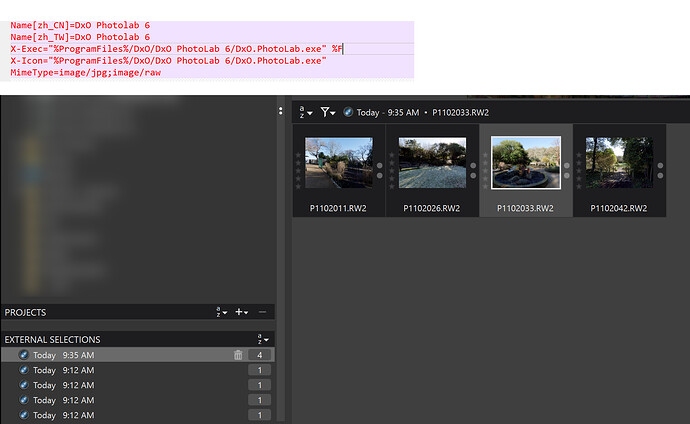690x424 pixels.
Task: Toggle the upper tag dot beside P1102026.RW2
Action: (x=473, y=166)
